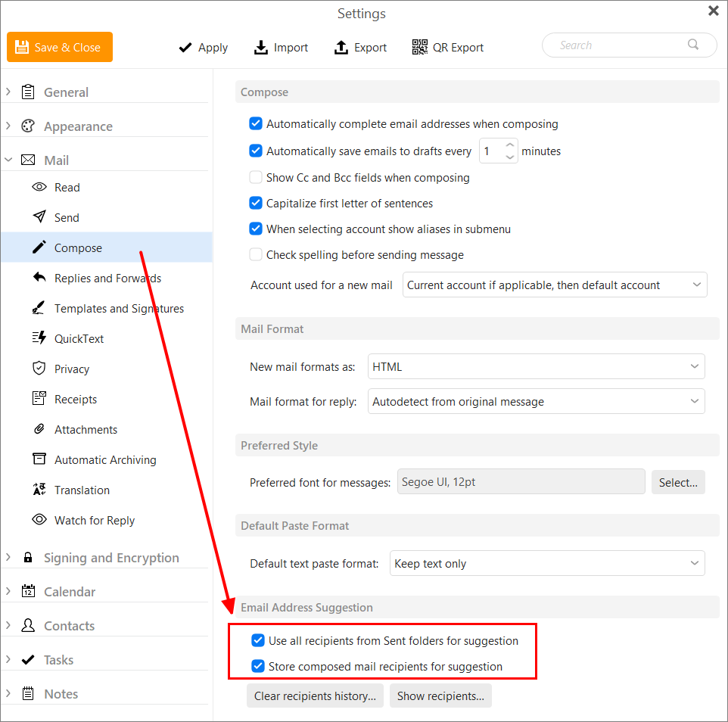Viewport: 728px width, 722px height.
Task: Click Clear recipients history button
Action: point(315,696)
